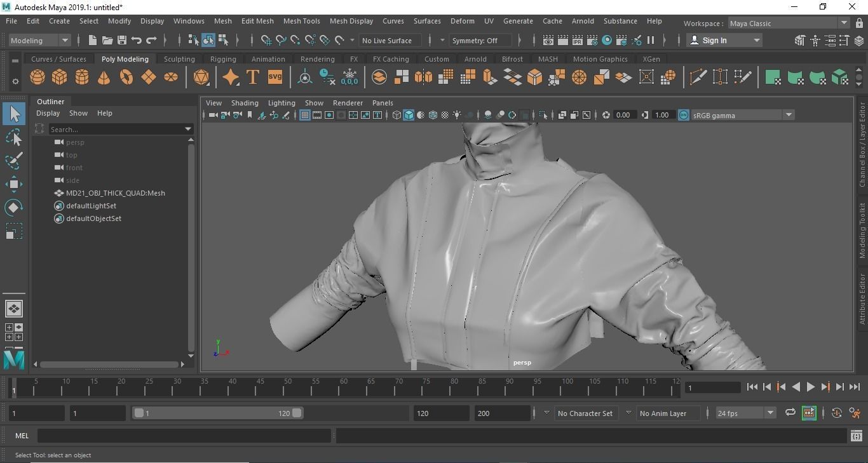The image size is (868, 463).
Task: Toggle snap to curves
Action: (x=281, y=41)
